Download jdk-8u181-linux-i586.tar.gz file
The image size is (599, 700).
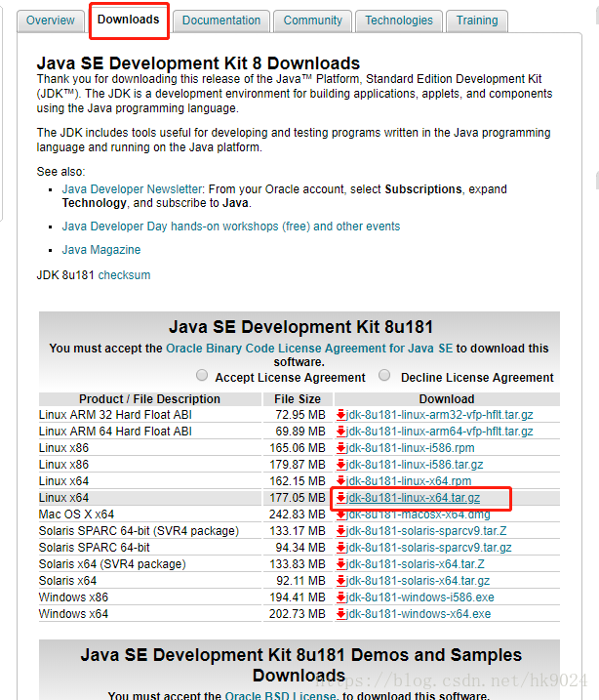pos(415,465)
